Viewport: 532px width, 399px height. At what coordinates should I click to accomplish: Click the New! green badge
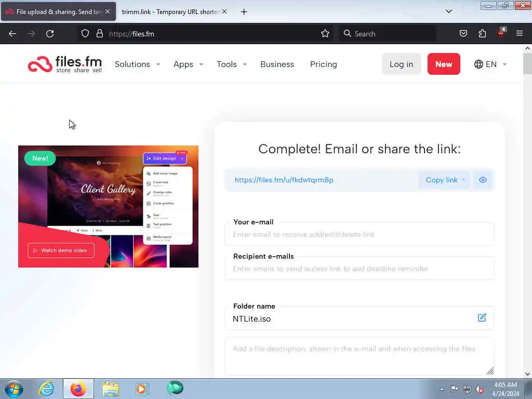(x=40, y=158)
